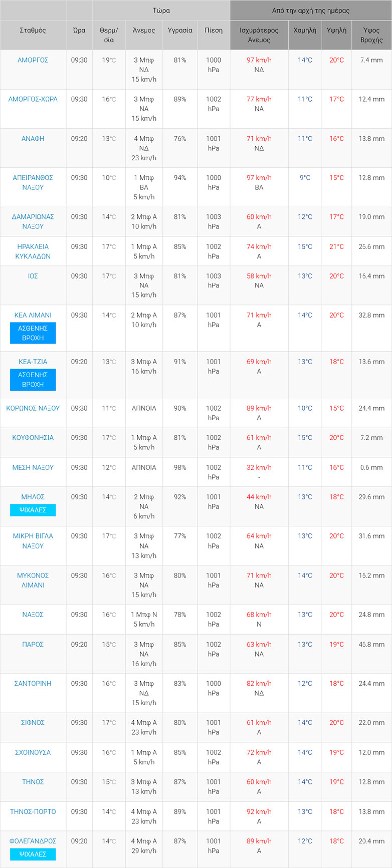392x868 pixels.
Task: Click the Ύψος Βροχής column header
Action: tap(371, 35)
